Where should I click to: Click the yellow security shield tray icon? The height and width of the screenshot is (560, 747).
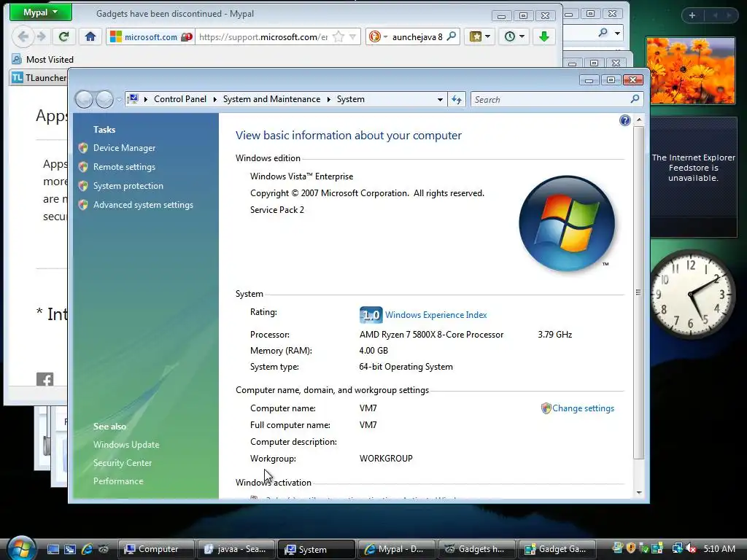631,548
